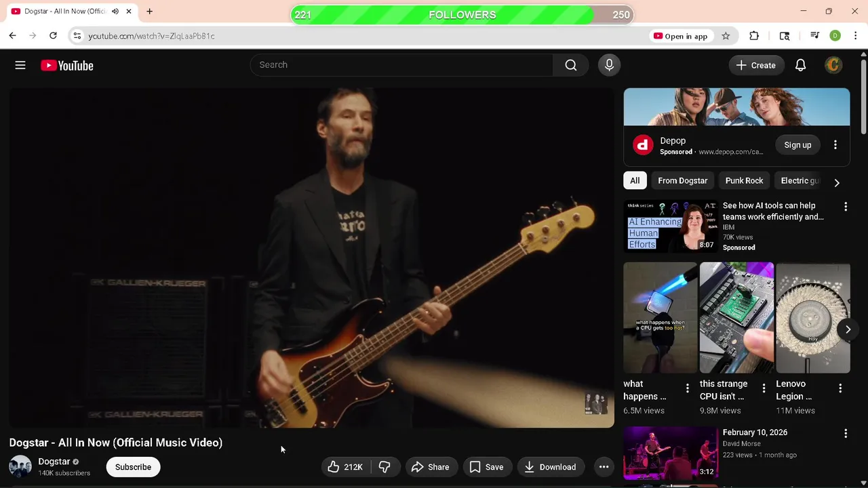Open David Morse channel name
868x488 pixels.
point(741,444)
